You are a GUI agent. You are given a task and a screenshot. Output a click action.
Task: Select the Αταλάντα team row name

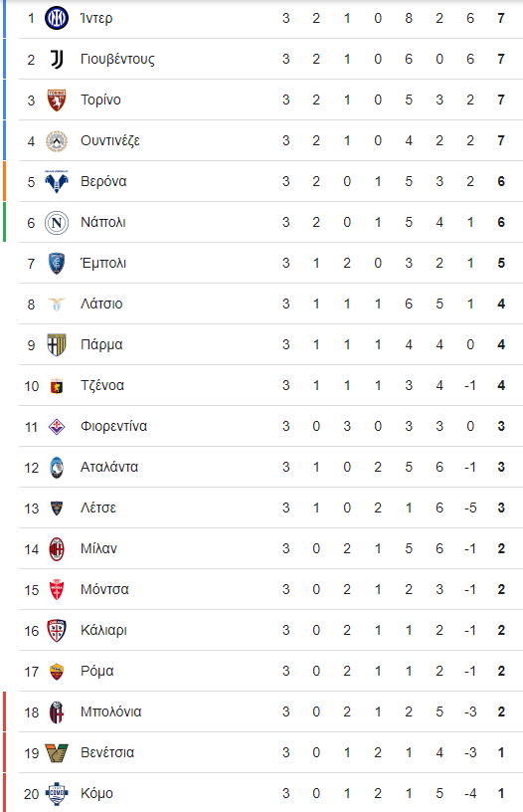109,467
